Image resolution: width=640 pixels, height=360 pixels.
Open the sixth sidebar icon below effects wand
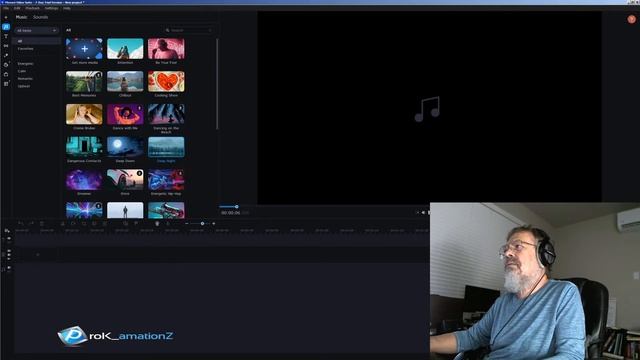(x=6, y=64)
